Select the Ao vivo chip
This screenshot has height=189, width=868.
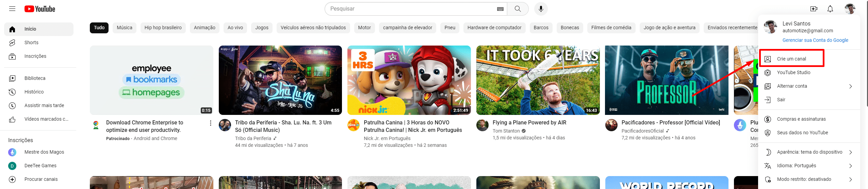(x=235, y=28)
